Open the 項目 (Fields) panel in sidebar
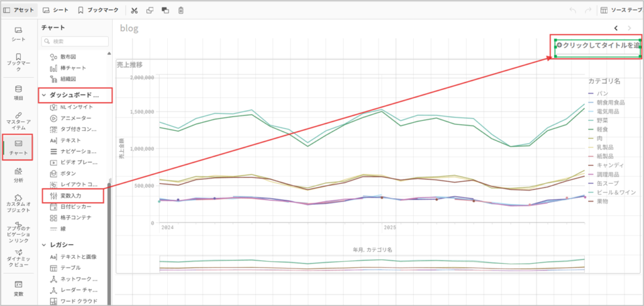Screen dimensions: 644x306 click(18, 93)
